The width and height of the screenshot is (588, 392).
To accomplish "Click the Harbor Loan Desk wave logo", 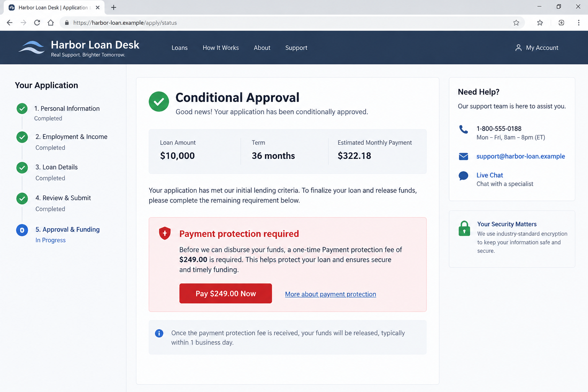I will point(32,47).
